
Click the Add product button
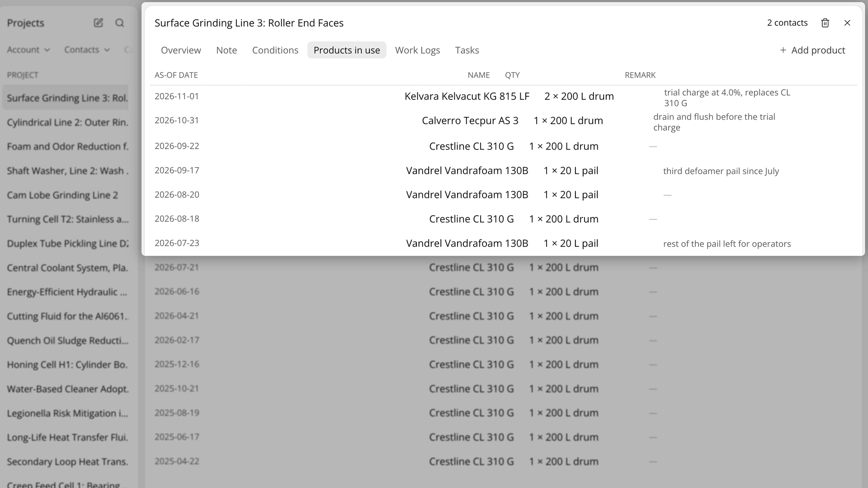812,50
